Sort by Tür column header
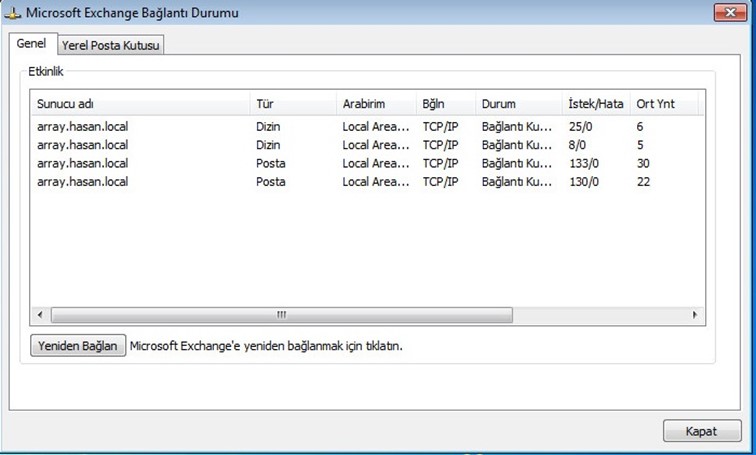Image resolution: width=756 pixels, height=455 pixels. pos(293,104)
